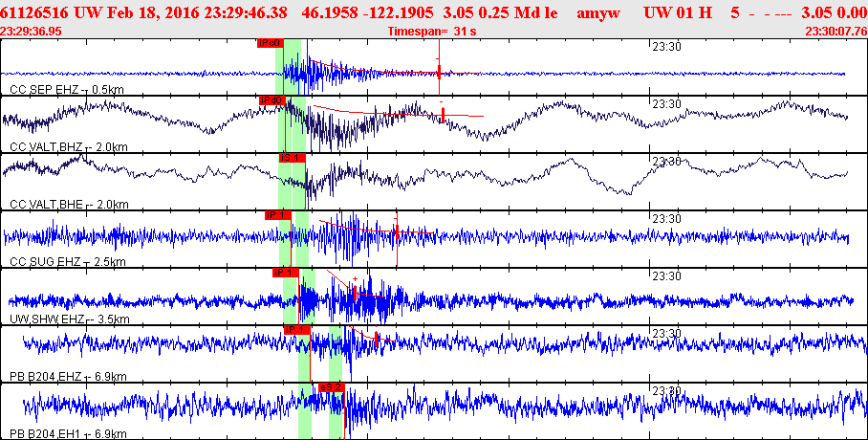Select the iPd0 pick flag on VALT BHZ

click(271, 99)
